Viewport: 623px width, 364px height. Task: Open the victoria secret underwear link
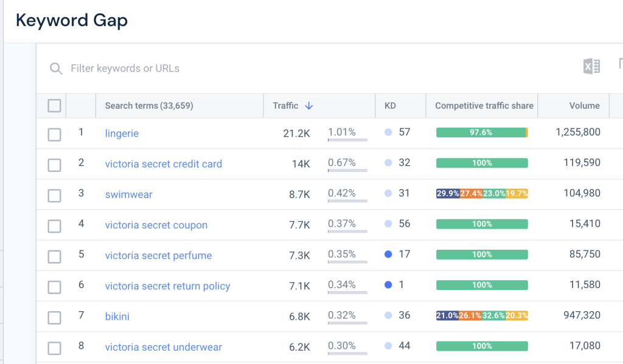click(x=163, y=347)
